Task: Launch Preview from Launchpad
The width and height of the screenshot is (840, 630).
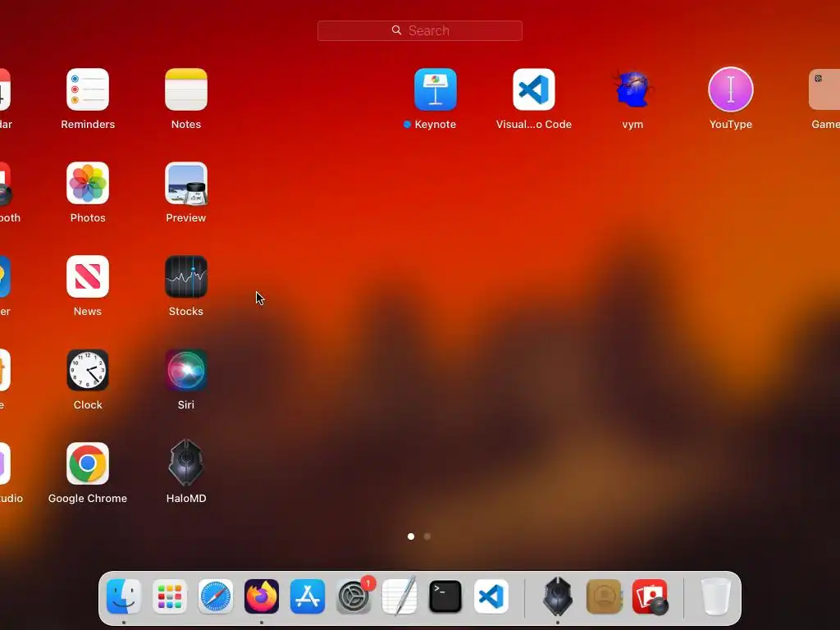Action: (186, 183)
